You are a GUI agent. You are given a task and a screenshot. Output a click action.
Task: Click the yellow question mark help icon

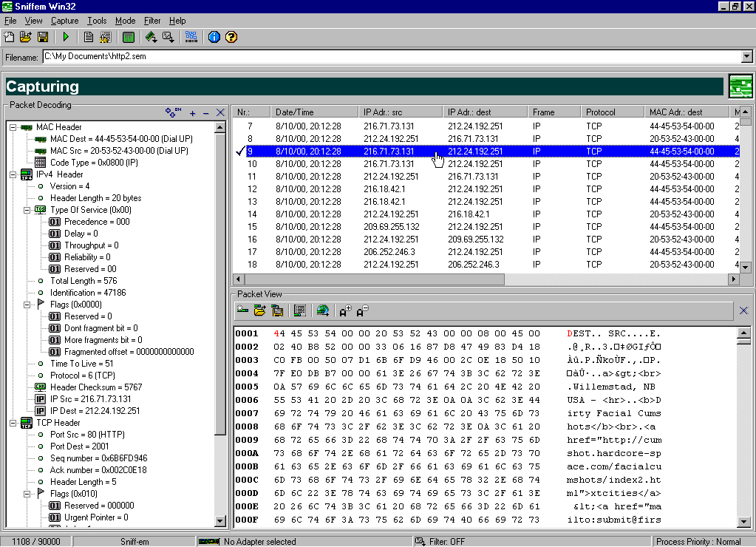(231, 37)
